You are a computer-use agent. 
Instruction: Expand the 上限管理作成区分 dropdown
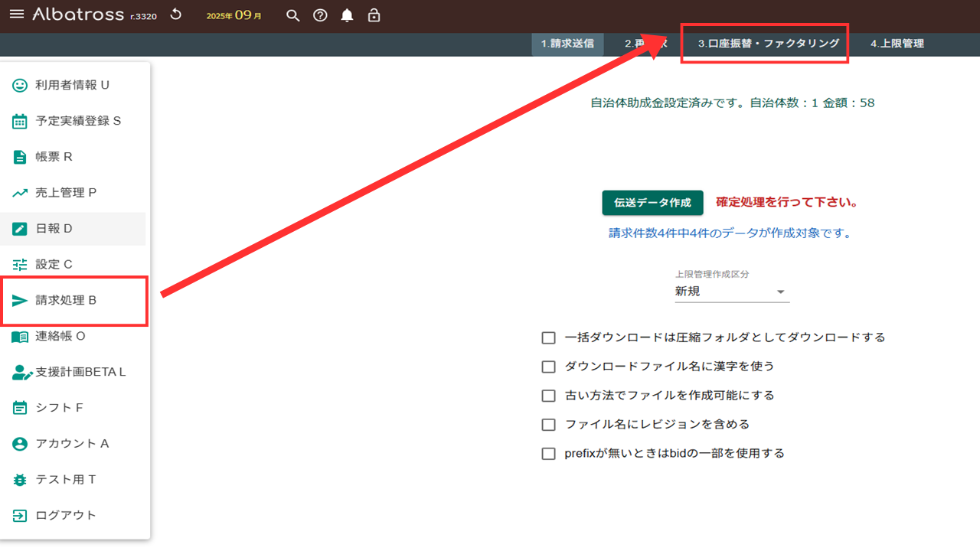(731, 292)
